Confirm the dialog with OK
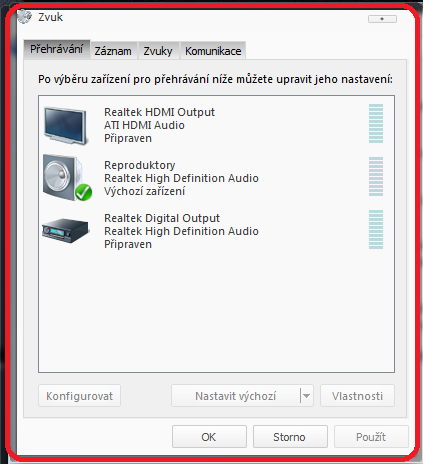Viewport: 423px width, 464px height. click(209, 437)
